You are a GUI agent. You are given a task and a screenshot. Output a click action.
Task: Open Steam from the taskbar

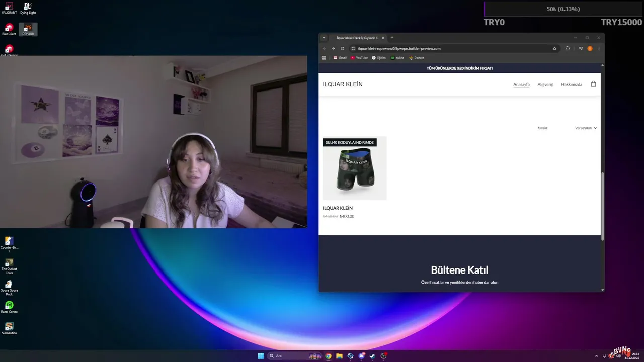(x=372, y=356)
